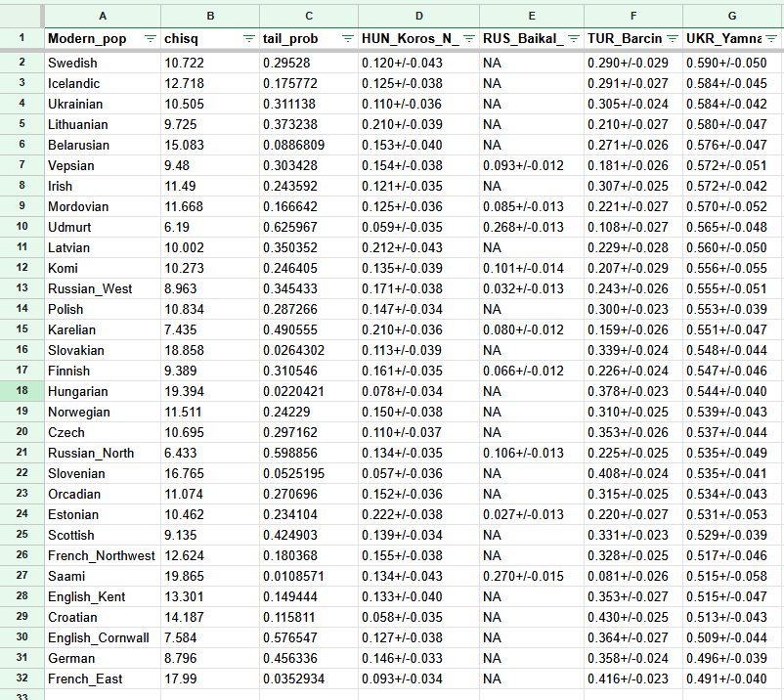Click the Russian_West cell
Viewport: 784px width, 700px height.
(103, 288)
